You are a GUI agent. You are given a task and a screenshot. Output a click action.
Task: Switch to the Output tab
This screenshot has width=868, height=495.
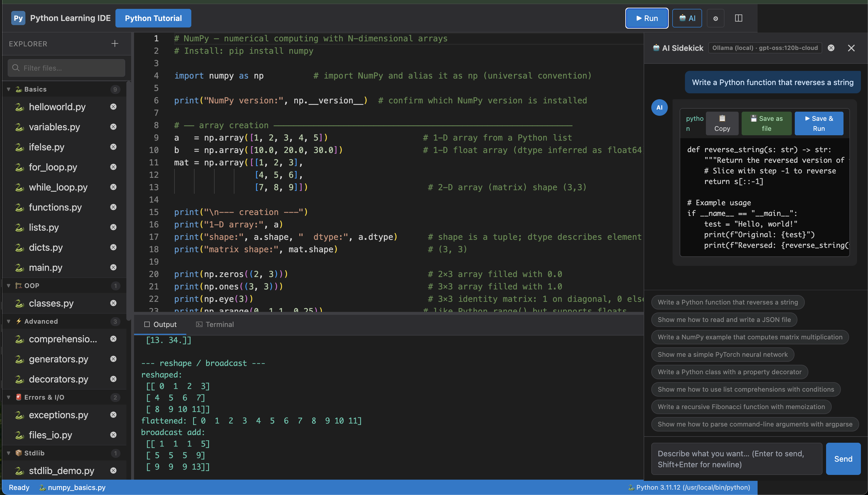click(x=160, y=324)
